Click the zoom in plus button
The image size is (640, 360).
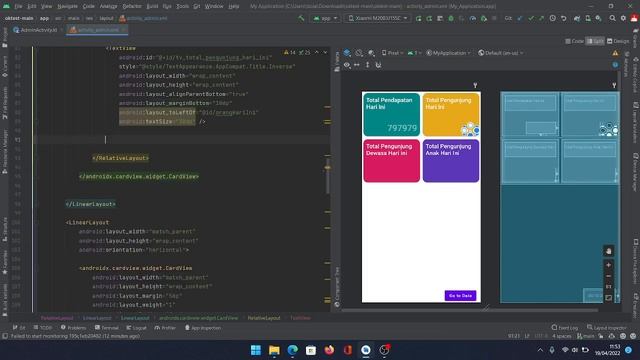coord(609,265)
